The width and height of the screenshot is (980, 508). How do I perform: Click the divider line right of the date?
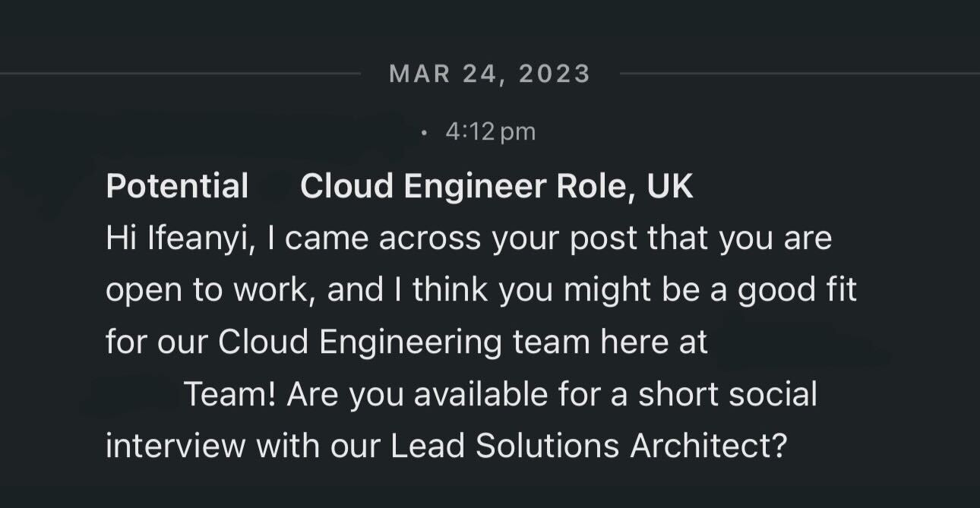pyautogui.click(x=800, y=74)
